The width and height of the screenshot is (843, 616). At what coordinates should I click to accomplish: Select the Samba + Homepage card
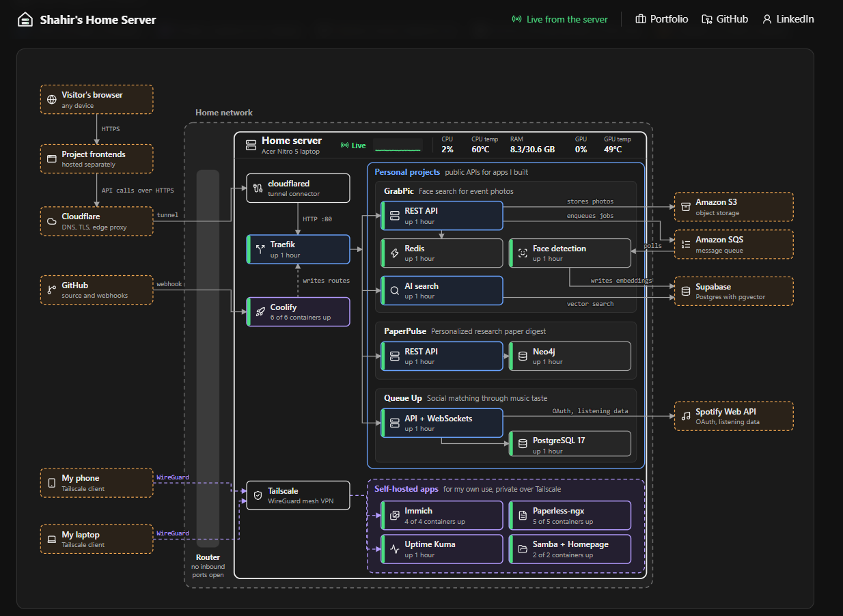pyautogui.click(x=570, y=548)
